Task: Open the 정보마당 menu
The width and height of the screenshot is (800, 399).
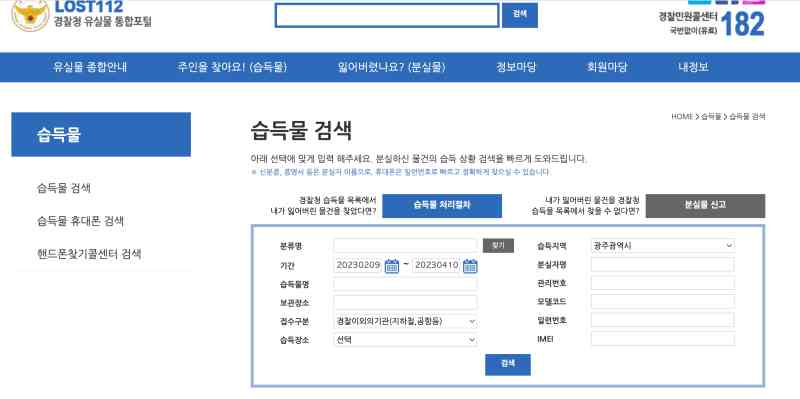Action: 516,67
